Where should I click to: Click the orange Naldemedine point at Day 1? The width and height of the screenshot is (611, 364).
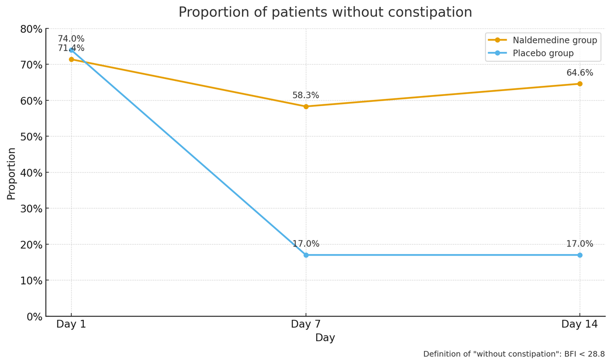point(71,60)
